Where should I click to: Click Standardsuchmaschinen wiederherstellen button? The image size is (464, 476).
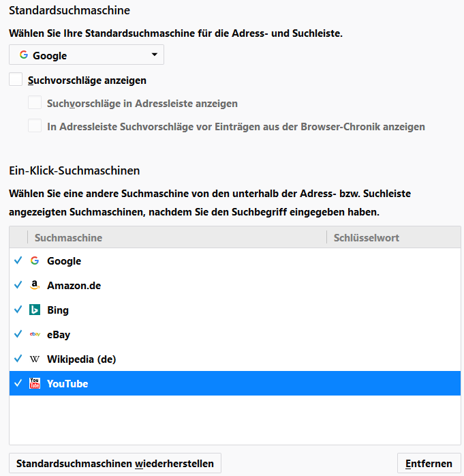click(x=115, y=464)
